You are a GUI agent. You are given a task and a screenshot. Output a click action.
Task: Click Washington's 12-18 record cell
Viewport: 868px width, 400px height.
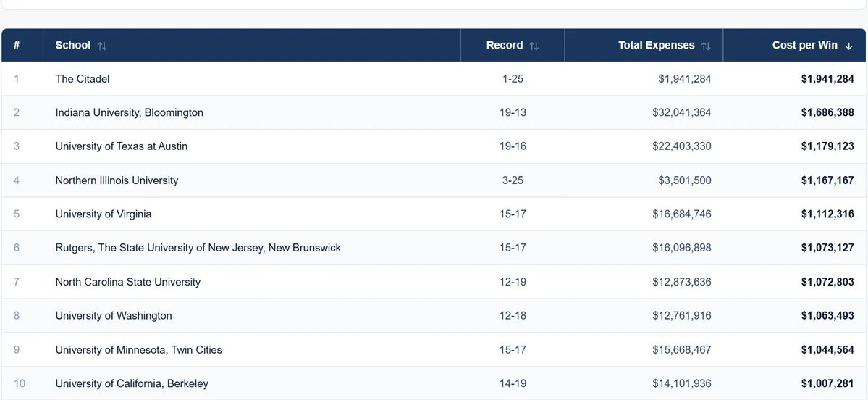point(513,315)
